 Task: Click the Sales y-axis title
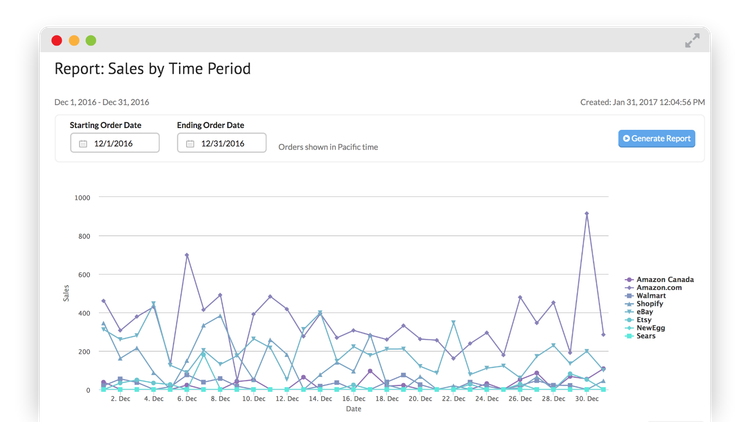point(66,293)
